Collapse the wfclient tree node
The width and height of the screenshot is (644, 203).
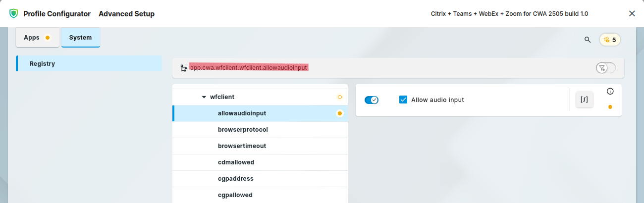(x=204, y=97)
